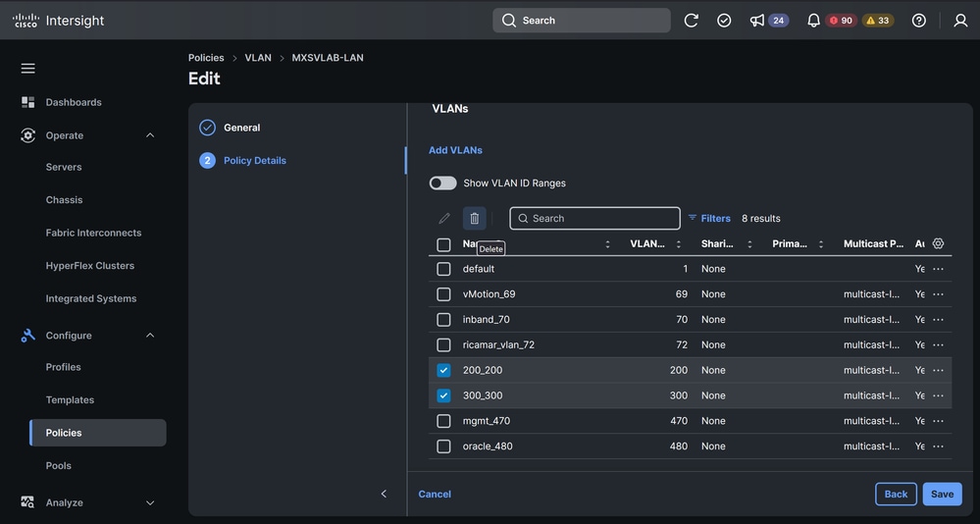The height and width of the screenshot is (524, 980).
Task: Click the VLAN breadcrumb link
Action: (258, 58)
